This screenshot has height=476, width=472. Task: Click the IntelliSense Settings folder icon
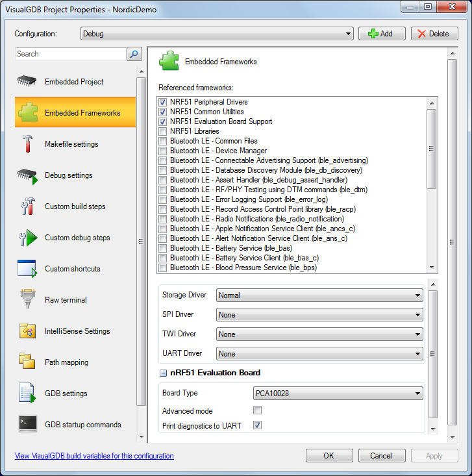coord(28,331)
